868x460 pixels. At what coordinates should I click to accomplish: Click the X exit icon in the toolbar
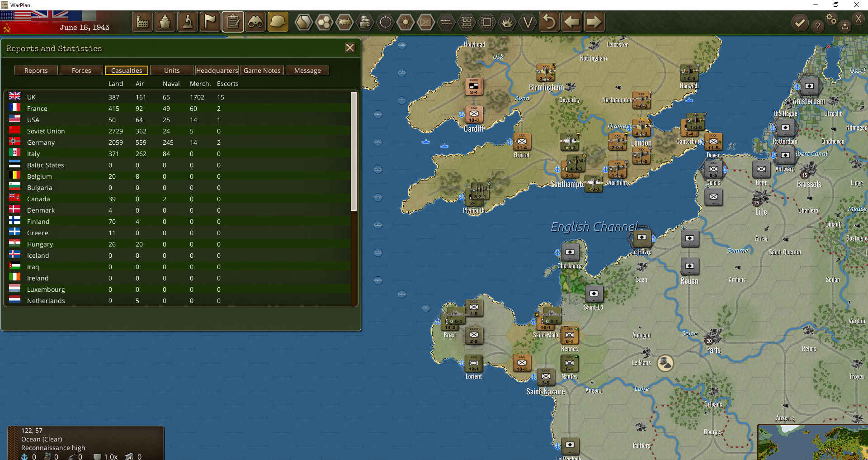[x=858, y=19]
